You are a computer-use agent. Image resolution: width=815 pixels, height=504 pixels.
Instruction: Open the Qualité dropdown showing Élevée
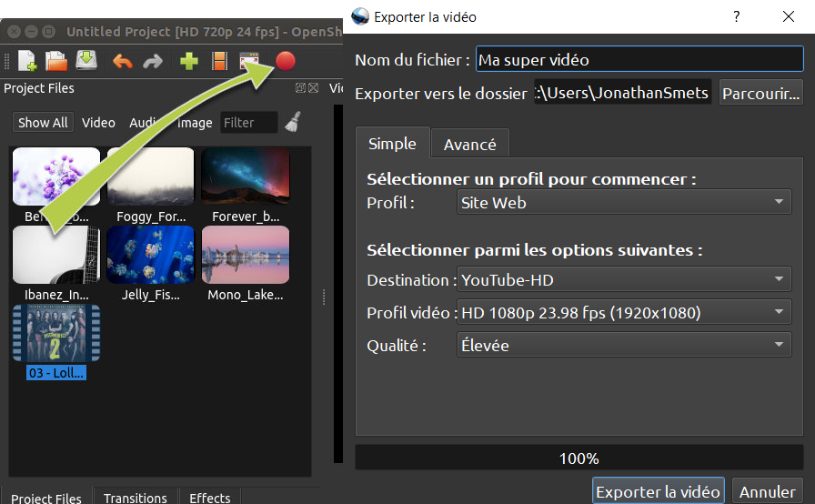tap(623, 346)
